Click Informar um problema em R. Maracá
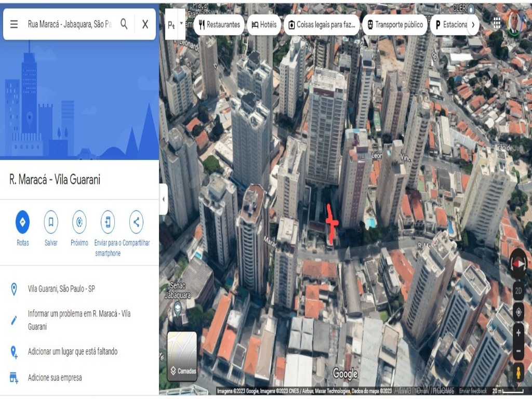Viewport: 532px width, 399px height. 79,320
